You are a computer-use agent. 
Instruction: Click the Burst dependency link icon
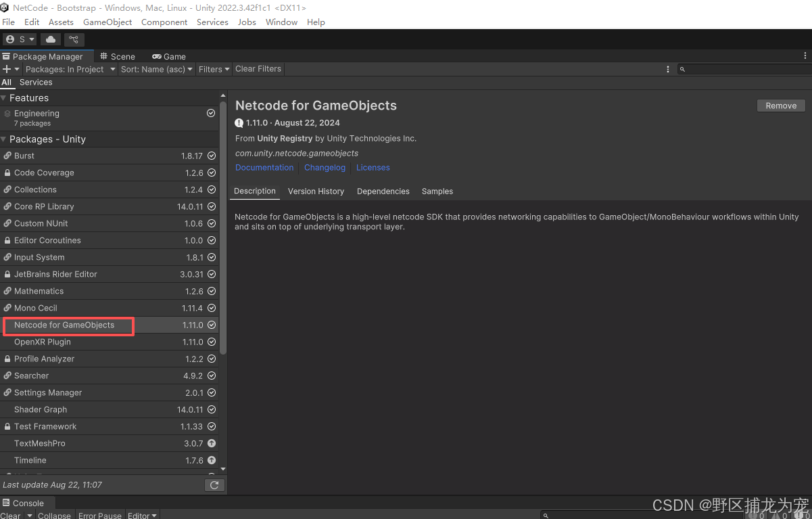click(7, 156)
